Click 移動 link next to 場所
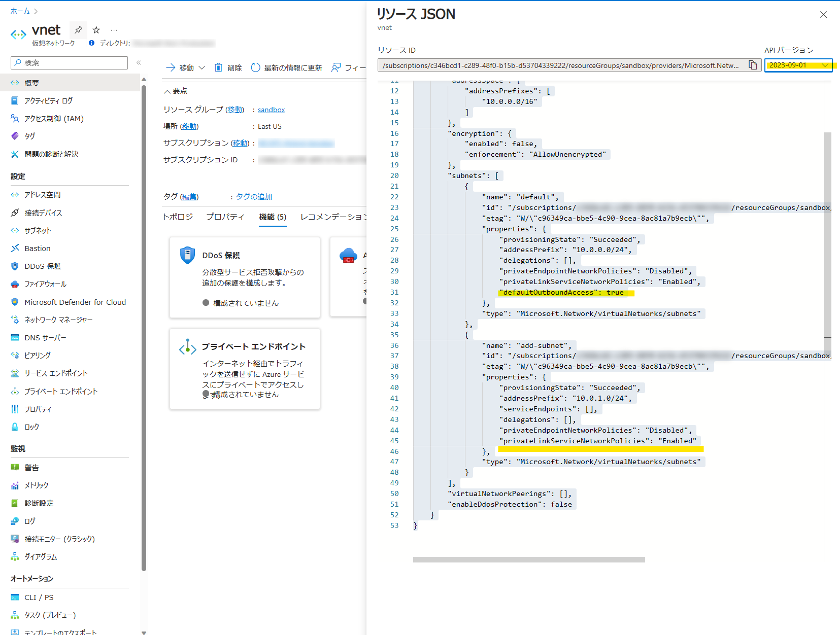This screenshot has width=840, height=635. click(x=189, y=126)
